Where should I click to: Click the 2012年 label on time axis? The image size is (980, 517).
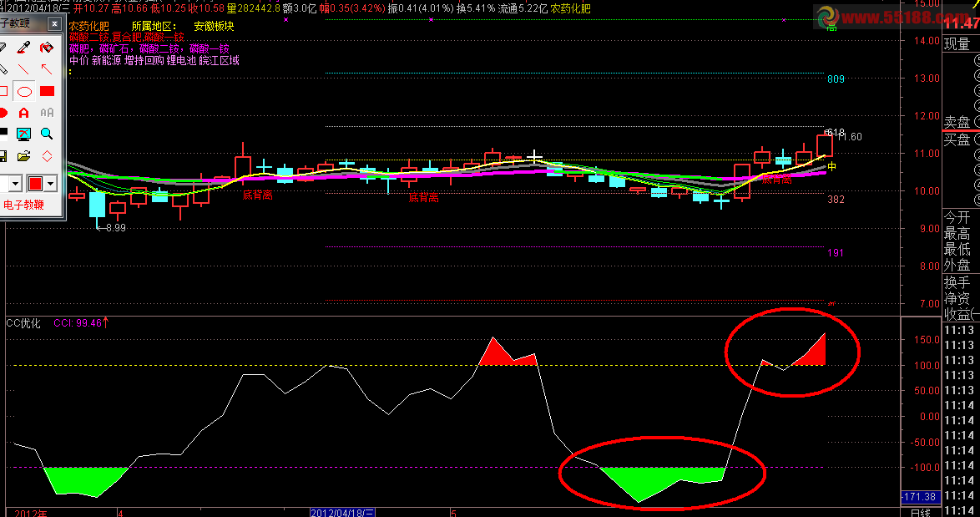coord(31,513)
